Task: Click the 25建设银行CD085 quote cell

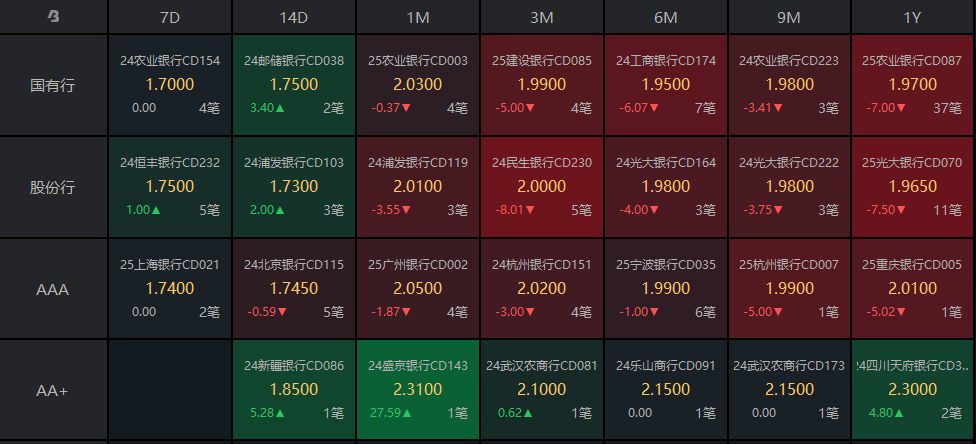Action: tap(542, 85)
